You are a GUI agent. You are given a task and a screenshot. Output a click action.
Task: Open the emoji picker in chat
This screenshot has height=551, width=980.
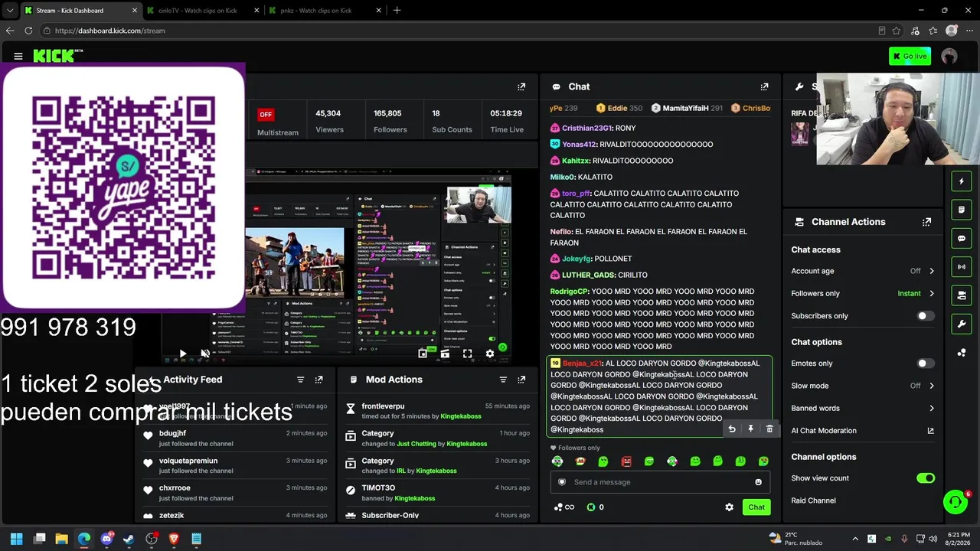758,482
